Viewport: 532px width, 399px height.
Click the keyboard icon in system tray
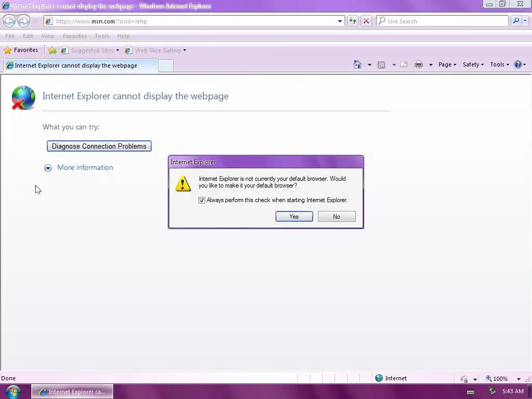[471, 392]
